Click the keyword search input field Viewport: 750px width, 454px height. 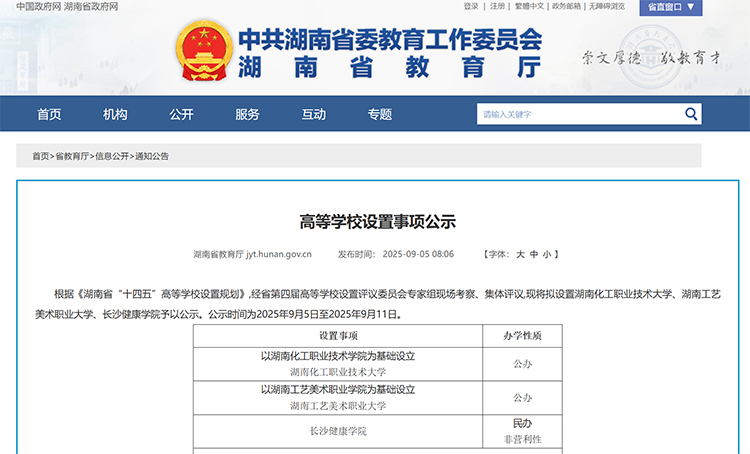tap(578, 114)
